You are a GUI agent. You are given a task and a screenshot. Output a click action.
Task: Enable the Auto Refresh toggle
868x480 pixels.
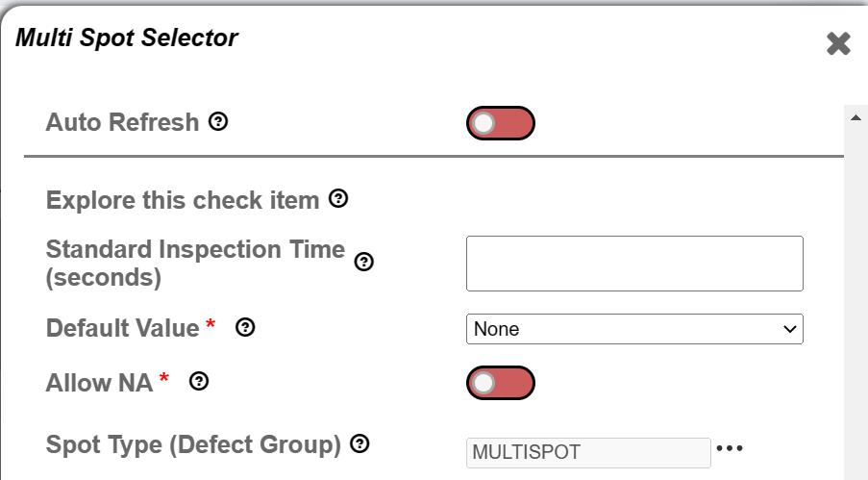click(x=501, y=123)
